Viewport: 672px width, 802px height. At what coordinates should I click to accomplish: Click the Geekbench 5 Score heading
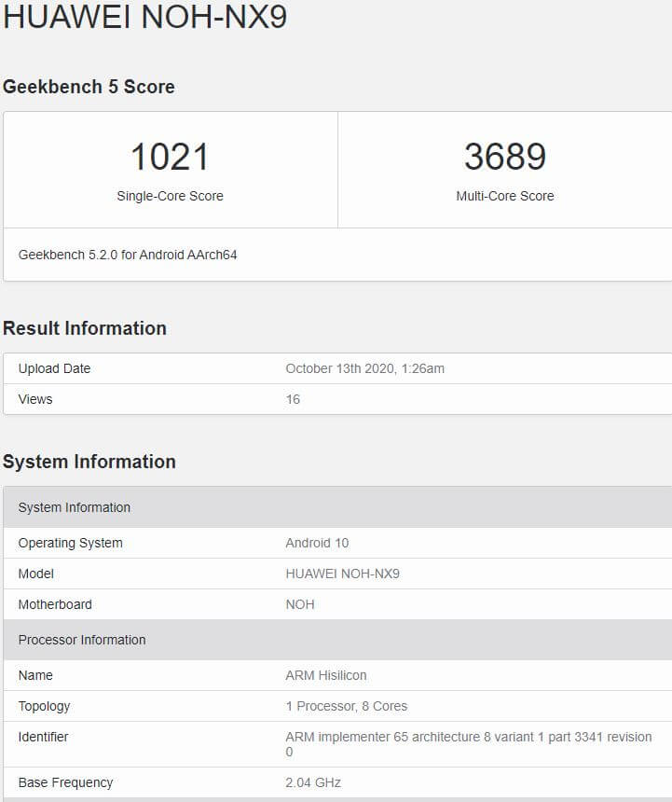click(89, 87)
